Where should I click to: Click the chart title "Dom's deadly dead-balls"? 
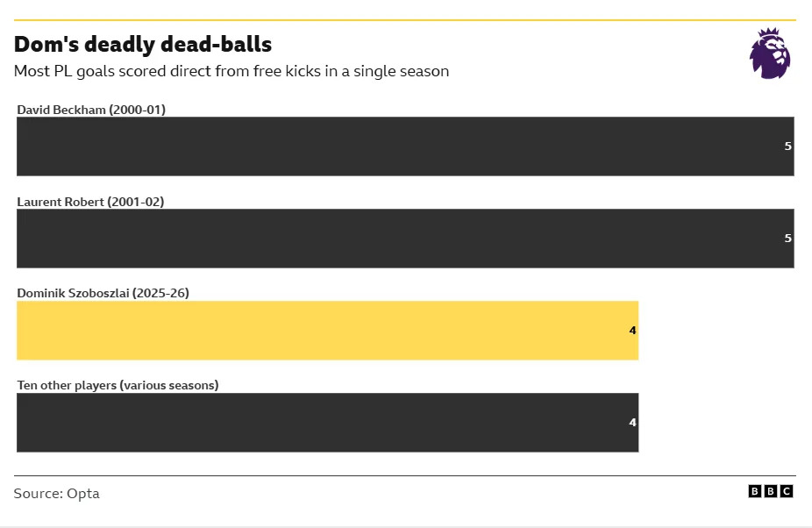(x=143, y=45)
